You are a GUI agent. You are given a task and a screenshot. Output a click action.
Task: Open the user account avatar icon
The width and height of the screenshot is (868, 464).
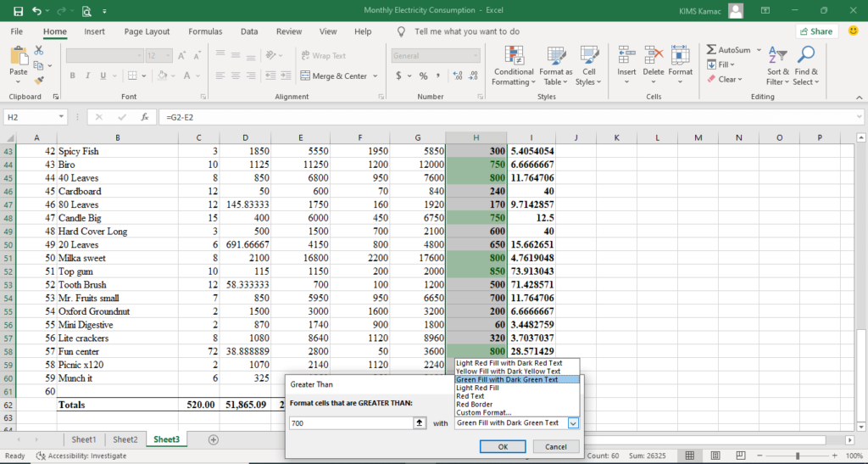(736, 10)
